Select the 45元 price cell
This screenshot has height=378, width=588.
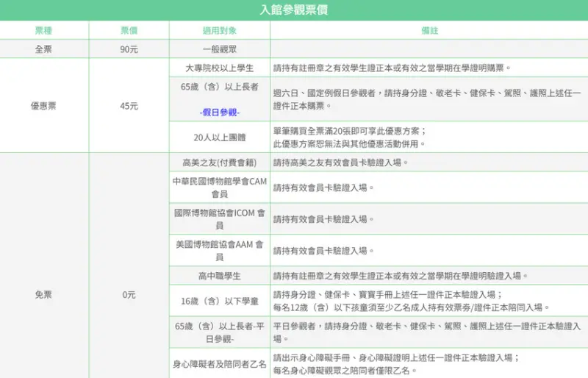(x=129, y=106)
